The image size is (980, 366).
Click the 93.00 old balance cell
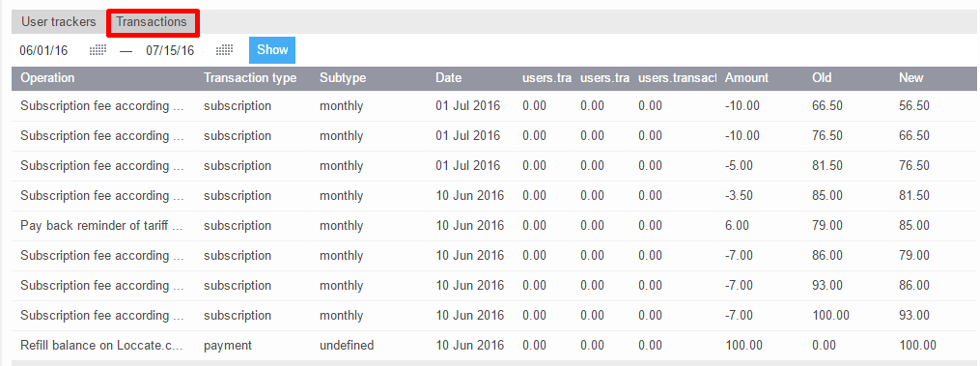[x=827, y=286]
